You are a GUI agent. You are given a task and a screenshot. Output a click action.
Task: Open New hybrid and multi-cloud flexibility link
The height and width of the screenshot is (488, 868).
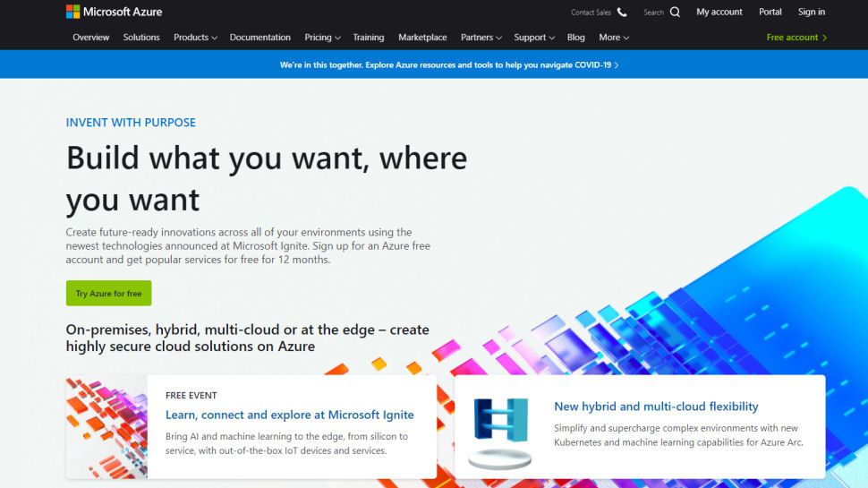pos(656,407)
